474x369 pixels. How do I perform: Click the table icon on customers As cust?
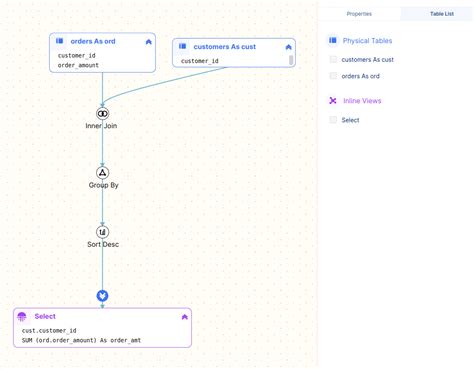[182, 46]
